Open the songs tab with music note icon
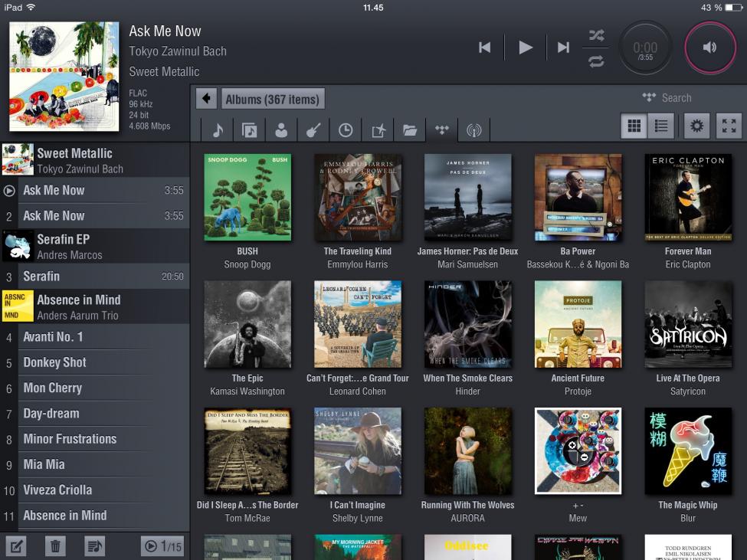This screenshot has width=747, height=560. click(218, 130)
